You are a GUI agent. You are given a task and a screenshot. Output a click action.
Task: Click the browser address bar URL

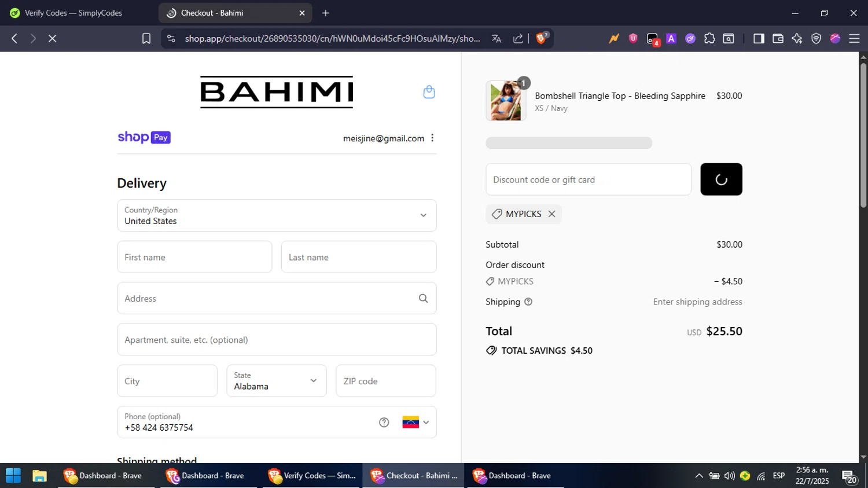pyautogui.click(x=332, y=38)
